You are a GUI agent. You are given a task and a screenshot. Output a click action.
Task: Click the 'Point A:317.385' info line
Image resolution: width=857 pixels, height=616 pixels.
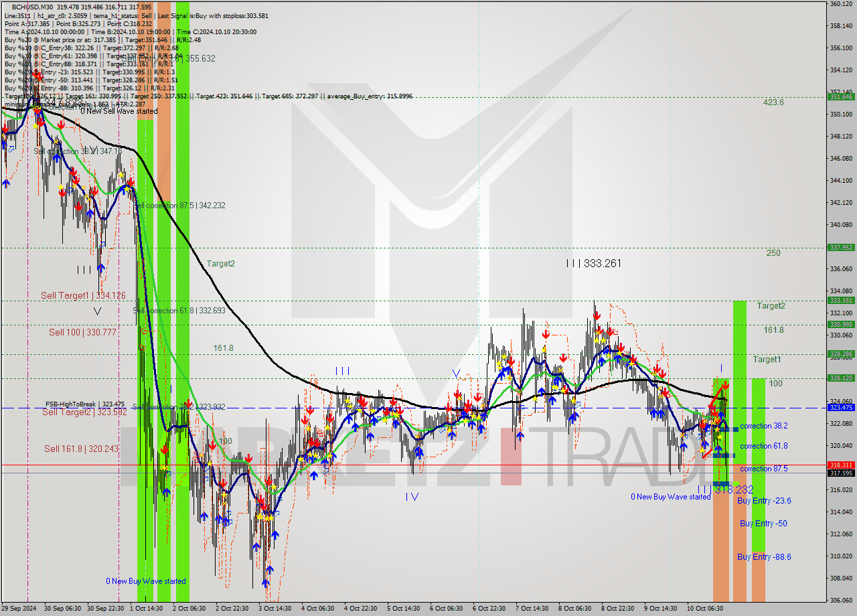click(27, 23)
